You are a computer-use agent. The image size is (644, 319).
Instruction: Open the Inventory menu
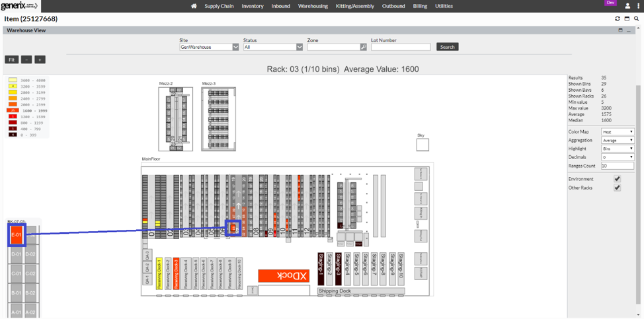(253, 6)
